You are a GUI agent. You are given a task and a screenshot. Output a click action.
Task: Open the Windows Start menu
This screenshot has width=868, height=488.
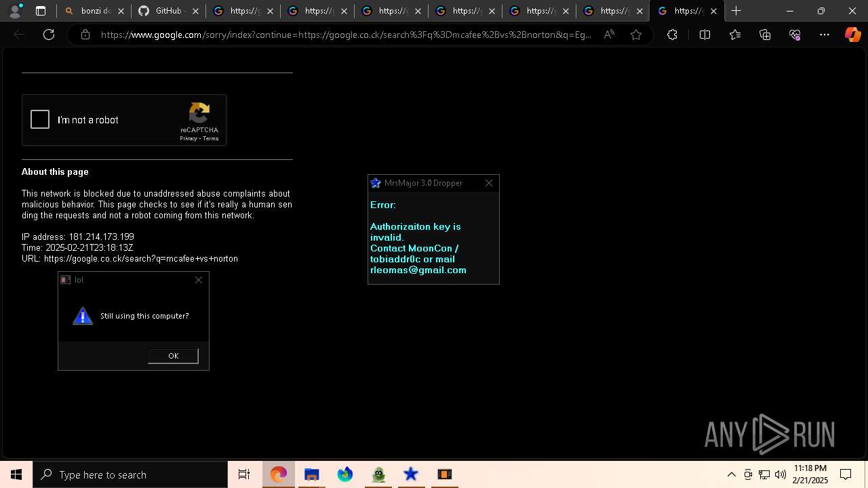pos(16,474)
